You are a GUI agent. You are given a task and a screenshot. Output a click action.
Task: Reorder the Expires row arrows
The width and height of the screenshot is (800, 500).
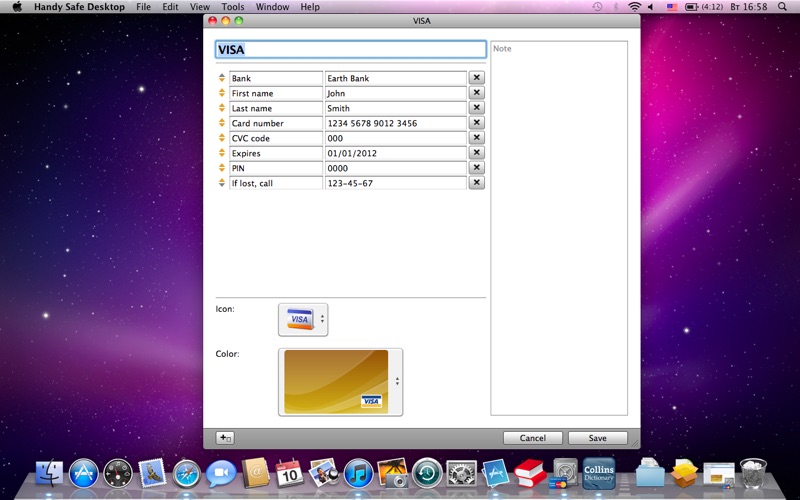click(222, 153)
